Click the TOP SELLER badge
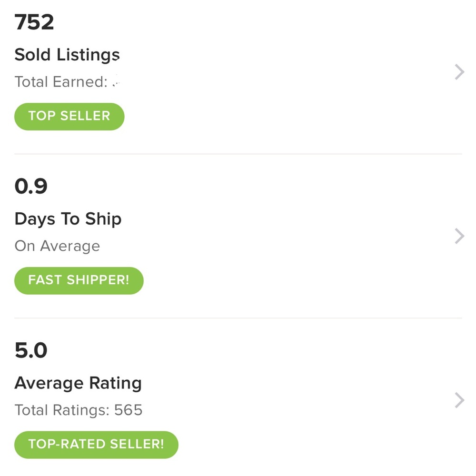The image size is (476, 476). pos(69,116)
